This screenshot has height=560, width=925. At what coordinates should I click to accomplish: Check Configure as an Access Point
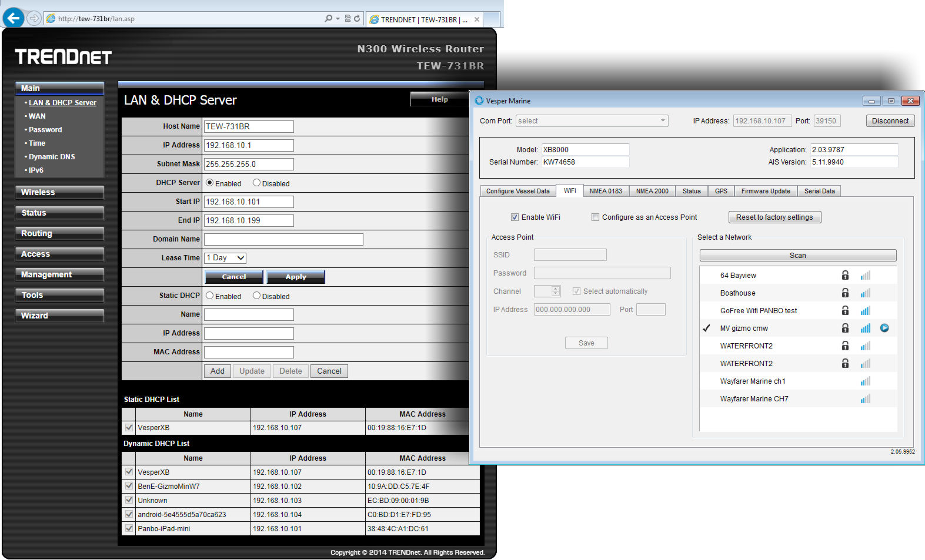click(595, 217)
